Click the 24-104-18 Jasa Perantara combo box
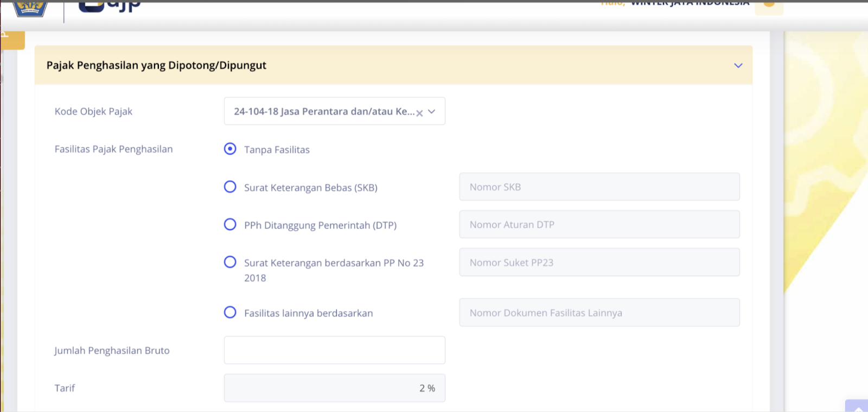The height and width of the screenshot is (412, 868). click(323, 111)
